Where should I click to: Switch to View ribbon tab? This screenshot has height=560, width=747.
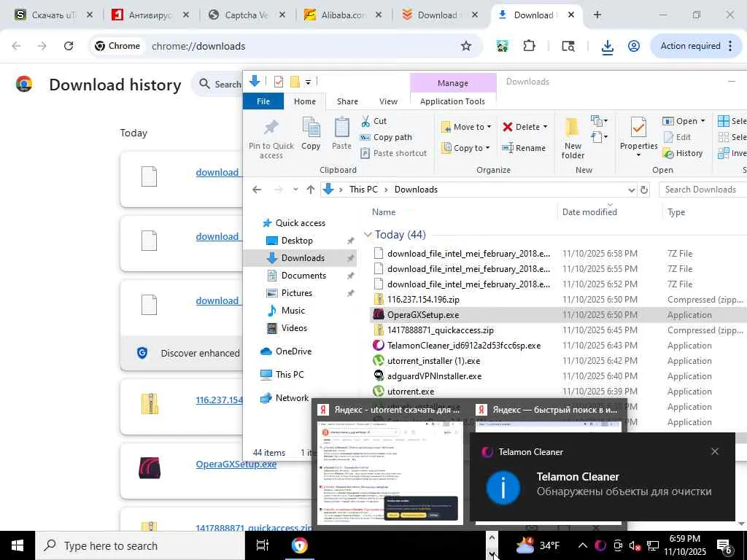tap(388, 101)
